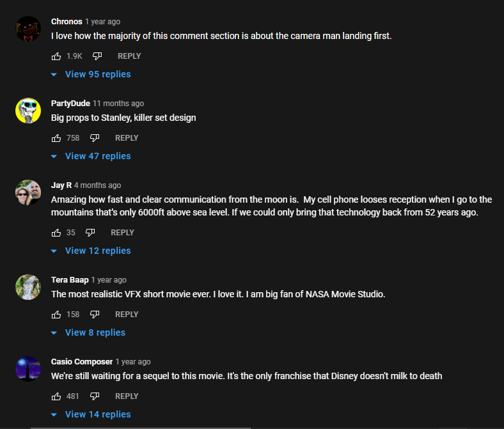
Task: Thumbs up Jay R's comment
Action: pyautogui.click(x=56, y=233)
